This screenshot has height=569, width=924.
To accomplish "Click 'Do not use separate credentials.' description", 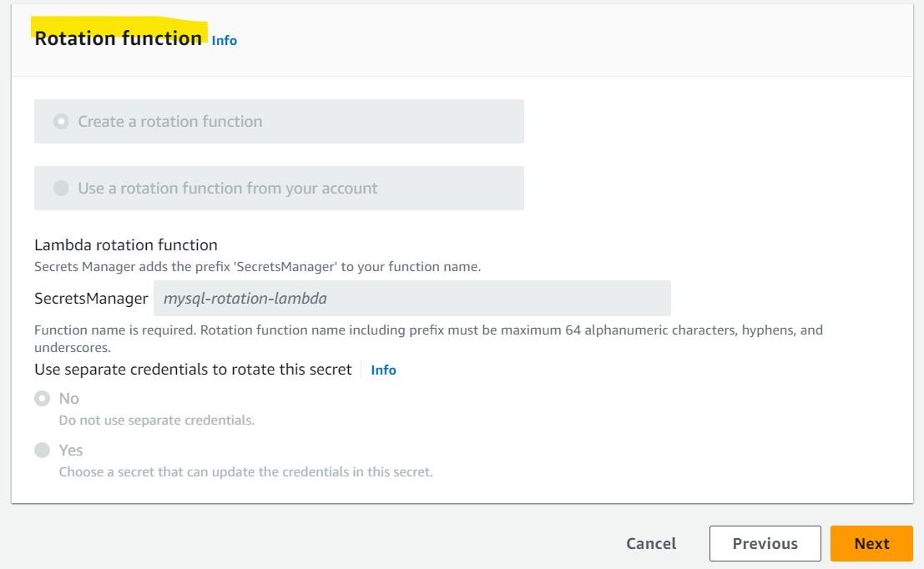I will point(157,420).
